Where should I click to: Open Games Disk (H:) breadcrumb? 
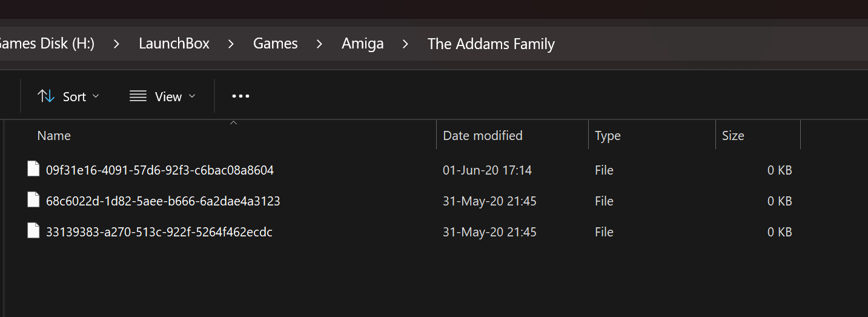click(x=47, y=44)
